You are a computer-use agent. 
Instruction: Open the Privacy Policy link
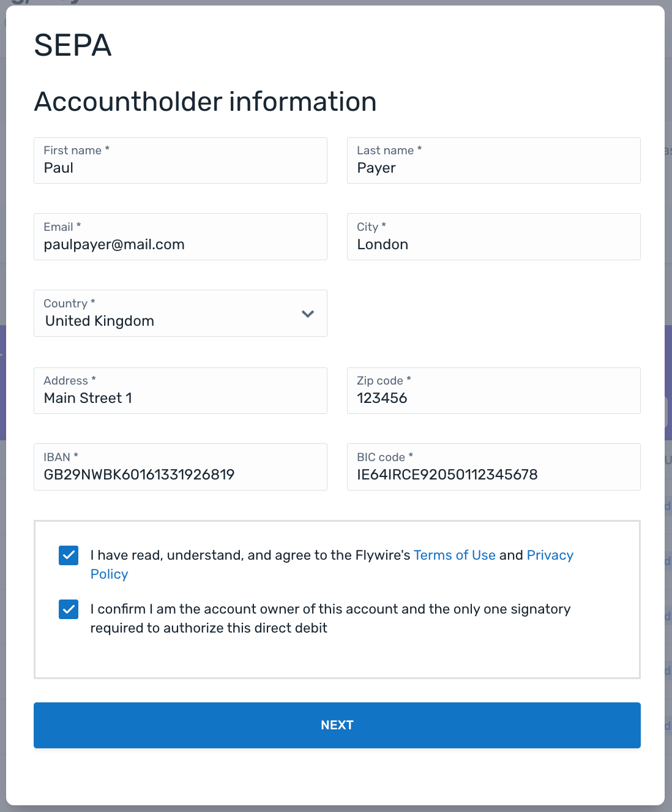[x=550, y=555]
